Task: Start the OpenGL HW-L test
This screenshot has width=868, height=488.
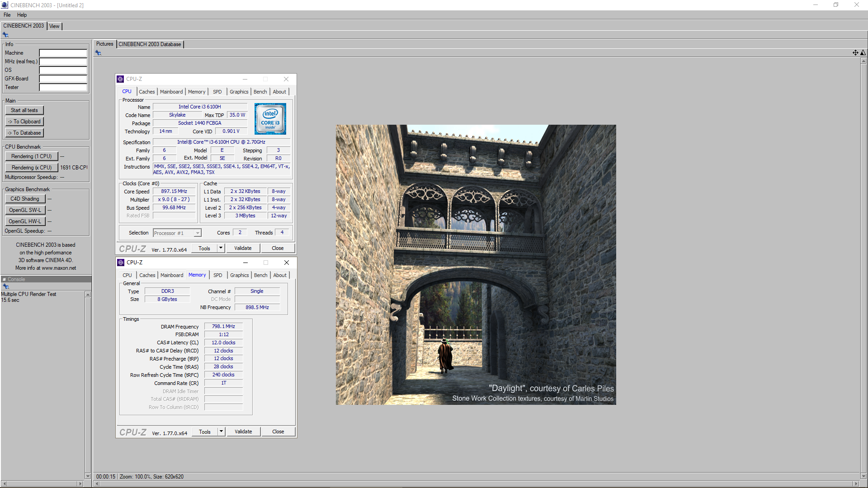Action: click(25, 221)
